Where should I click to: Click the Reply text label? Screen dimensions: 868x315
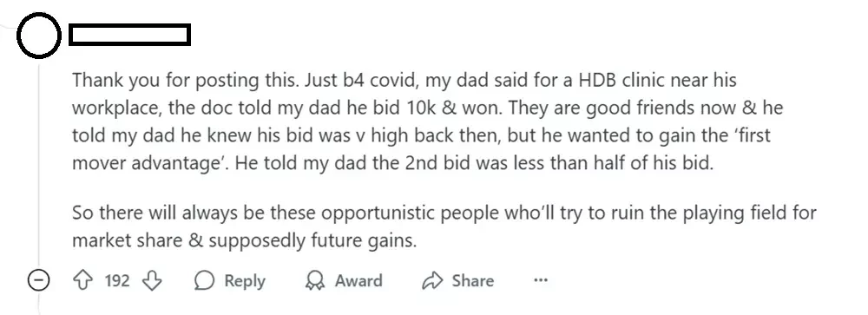(245, 281)
